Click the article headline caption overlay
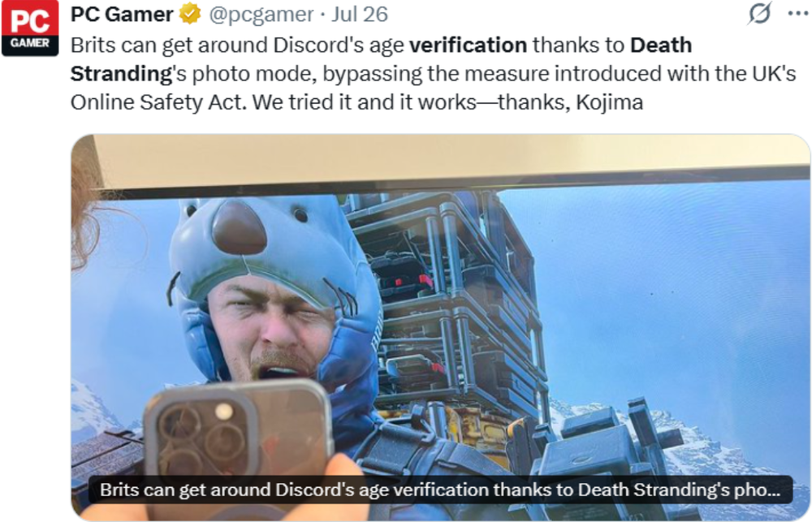This screenshot has width=812, height=522. click(x=441, y=490)
